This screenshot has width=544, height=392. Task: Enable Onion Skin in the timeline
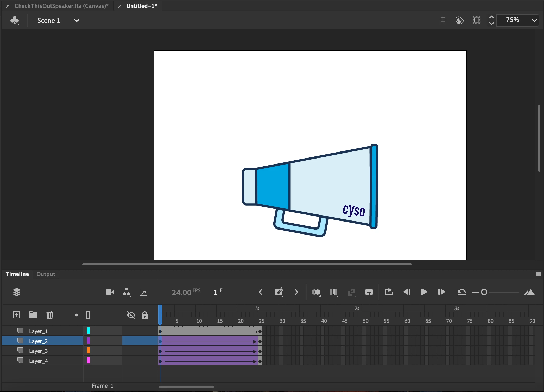coord(316,292)
